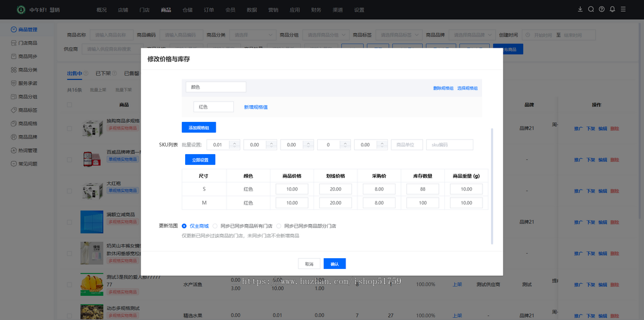The width and height of the screenshot is (644, 320).
Task: Click the 库存数量 field for size S
Action: click(x=422, y=189)
